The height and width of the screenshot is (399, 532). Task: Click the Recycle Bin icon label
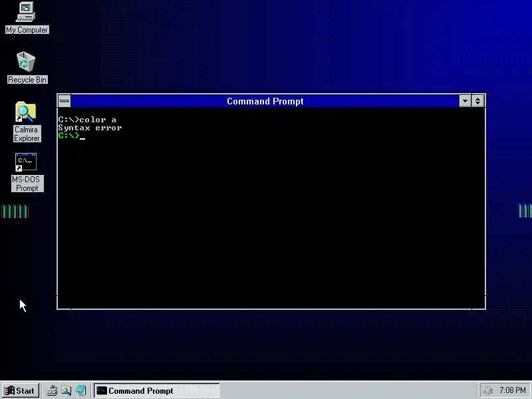[27, 80]
